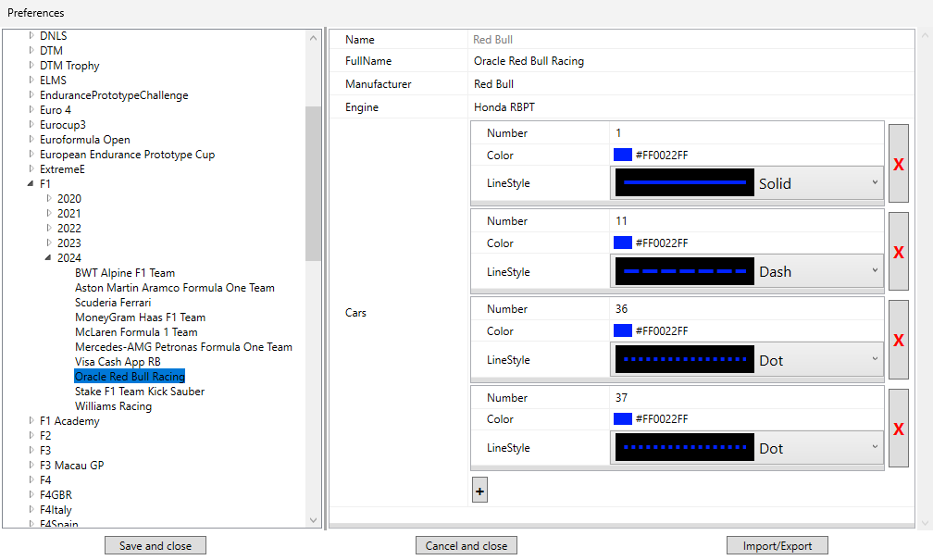Screen dimensions: 933x560
Task: Click Save and close button
Action: pyautogui.click(x=155, y=545)
